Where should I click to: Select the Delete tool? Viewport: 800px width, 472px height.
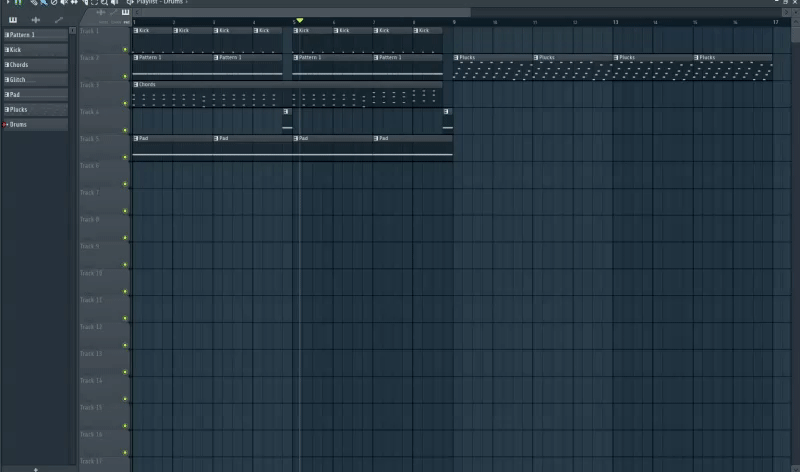(54, 2)
